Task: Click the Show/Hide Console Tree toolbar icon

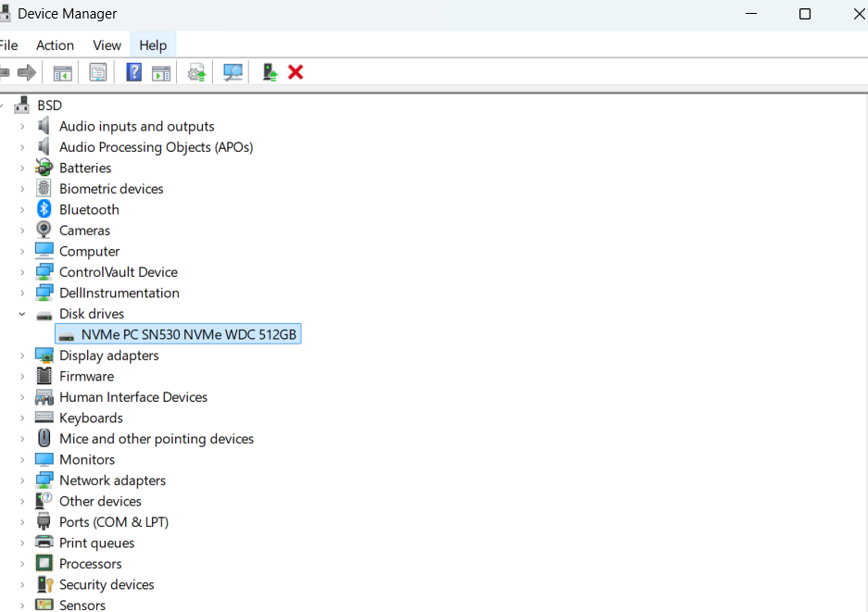Action: (62, 72)
